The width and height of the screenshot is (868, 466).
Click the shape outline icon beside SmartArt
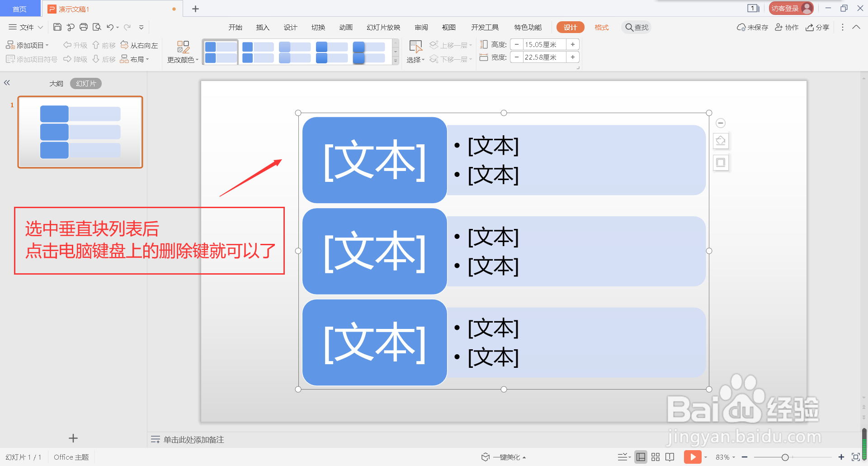click(721, 162)
